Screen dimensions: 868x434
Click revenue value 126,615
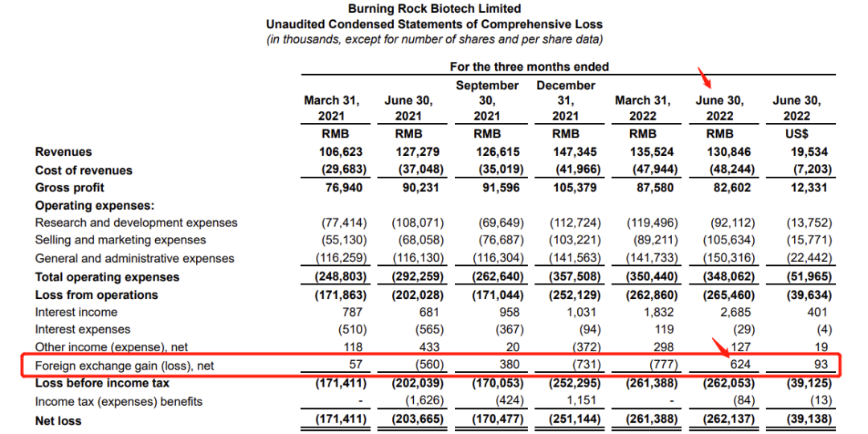click(x=499, y=152)
